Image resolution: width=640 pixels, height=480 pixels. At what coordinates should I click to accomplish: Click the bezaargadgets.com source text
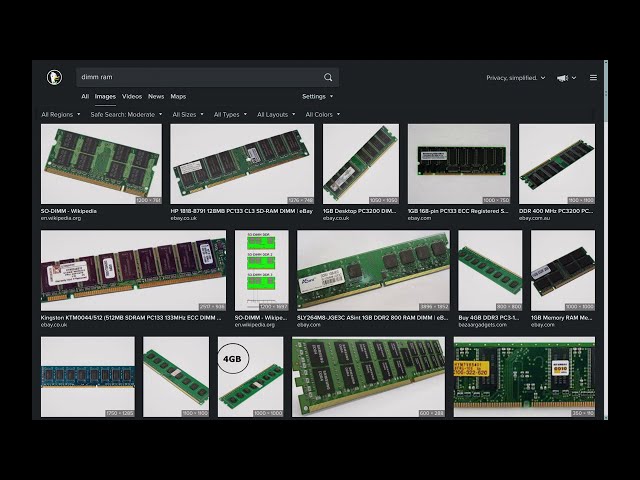click(x=482, y=325)
